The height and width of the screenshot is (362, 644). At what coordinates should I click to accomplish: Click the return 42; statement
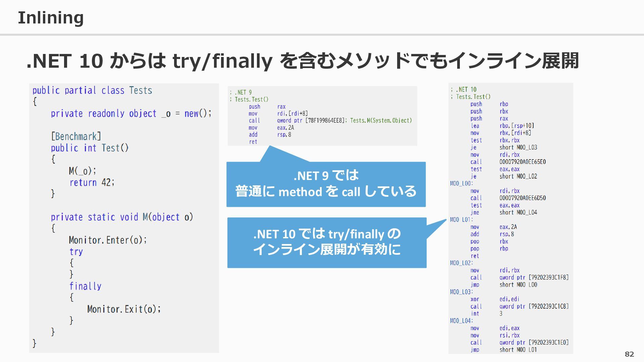pos(92,182)
